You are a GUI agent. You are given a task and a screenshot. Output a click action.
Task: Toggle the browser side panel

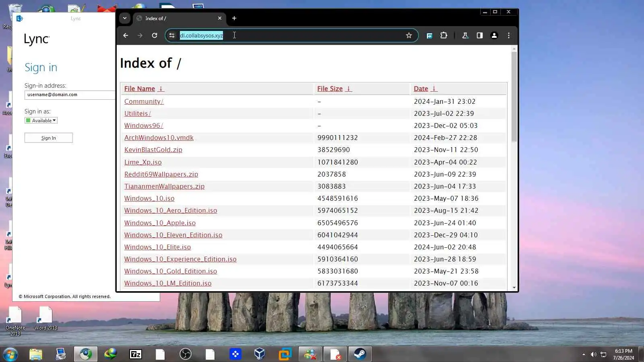479,35
